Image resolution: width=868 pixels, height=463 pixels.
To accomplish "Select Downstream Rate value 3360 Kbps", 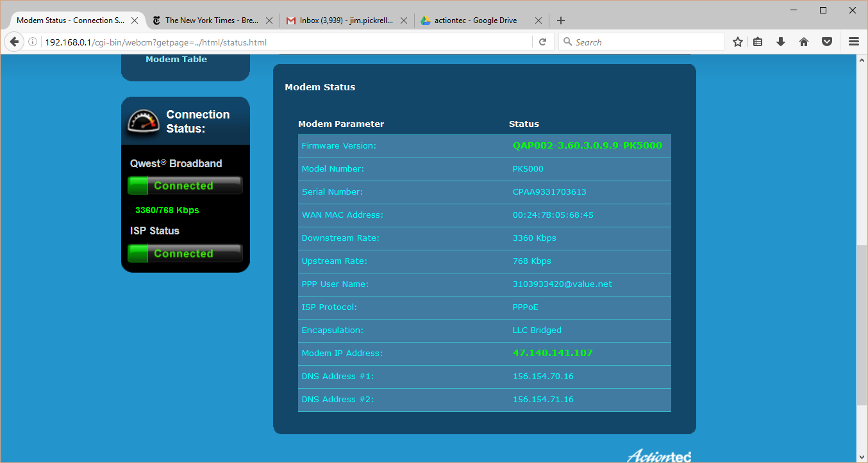I will (535, 238).
